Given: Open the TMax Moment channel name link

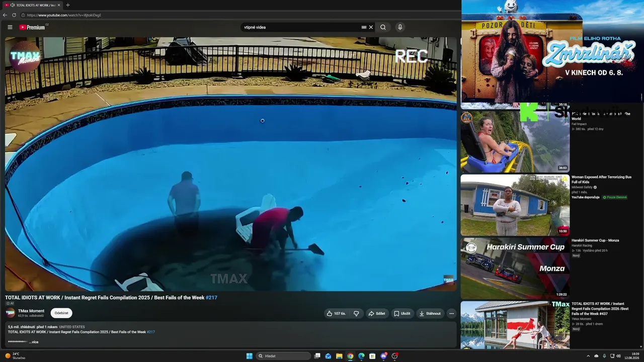Looking at the screenshot, I should click(x=31, y=311).
